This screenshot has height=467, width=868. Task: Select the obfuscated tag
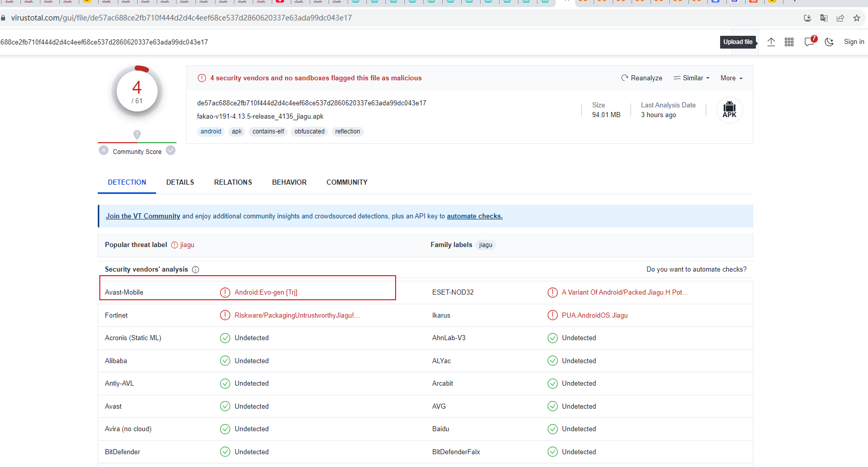coord(310,131)
